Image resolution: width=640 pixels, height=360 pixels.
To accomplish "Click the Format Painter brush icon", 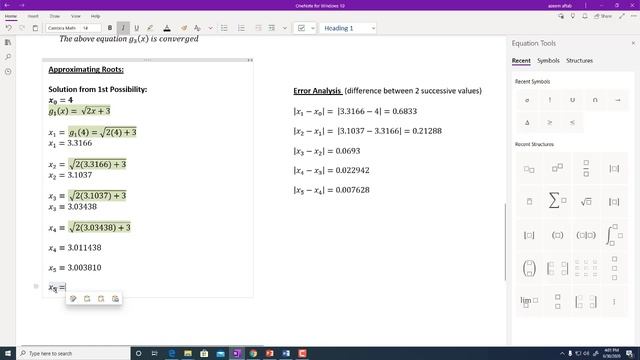I will (184, 28).
